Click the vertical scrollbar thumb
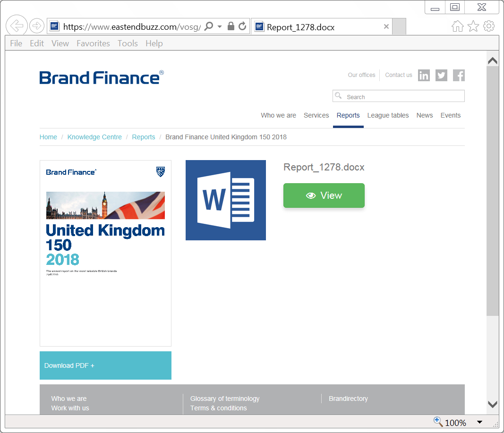504x433 pixels. point(493,191)
